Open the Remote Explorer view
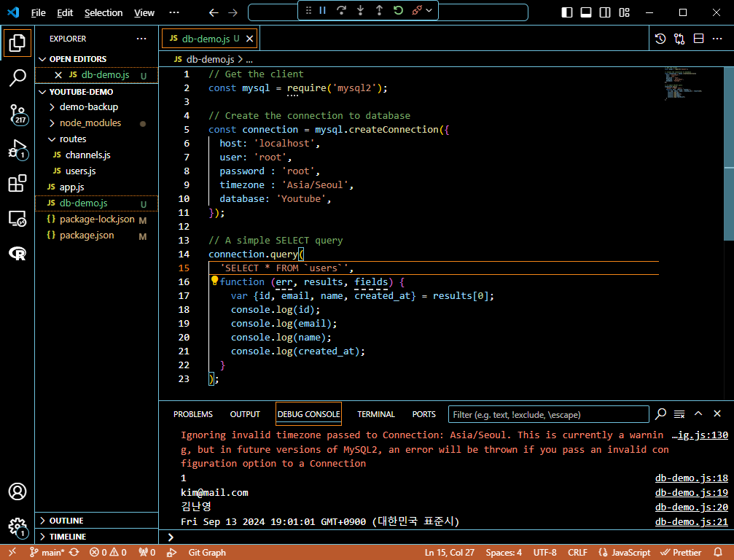This screenshot has width=734, height=560. coord(17,219)
